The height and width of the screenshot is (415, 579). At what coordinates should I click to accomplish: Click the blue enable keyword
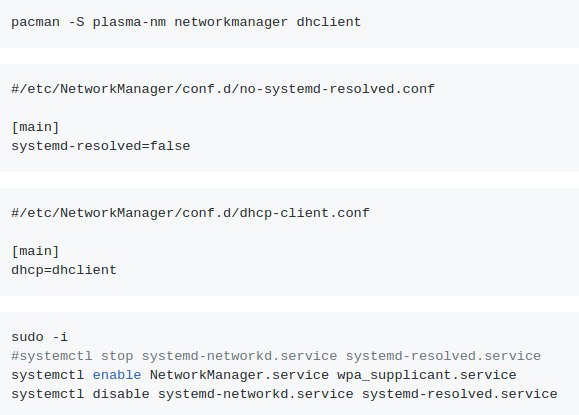117,375
